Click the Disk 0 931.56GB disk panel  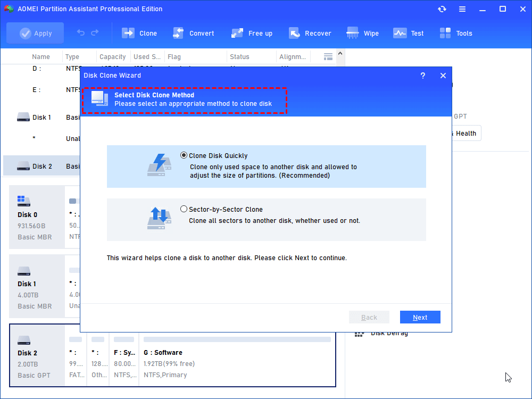[x=37, y=217]
